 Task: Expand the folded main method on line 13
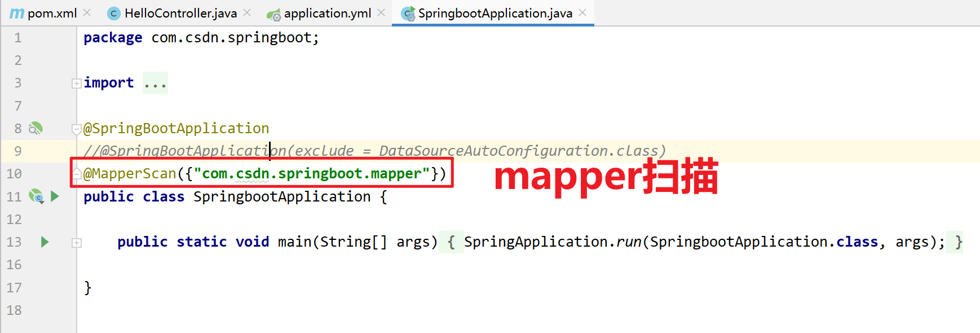(x=77, y=243)
